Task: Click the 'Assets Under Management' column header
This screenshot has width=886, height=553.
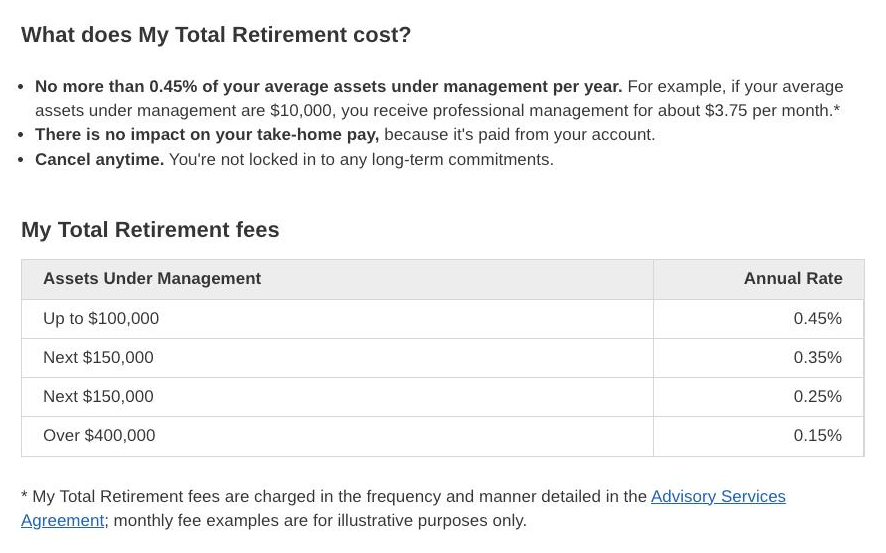Action: [152, 279]
